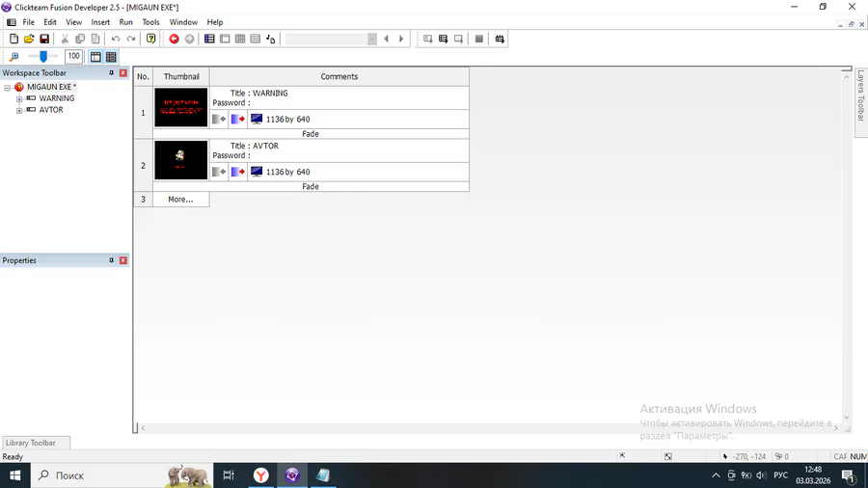This screenshot has height=488, width=868.
Task: Open the Layers Toolbar side tab
Action: [861, 102]
